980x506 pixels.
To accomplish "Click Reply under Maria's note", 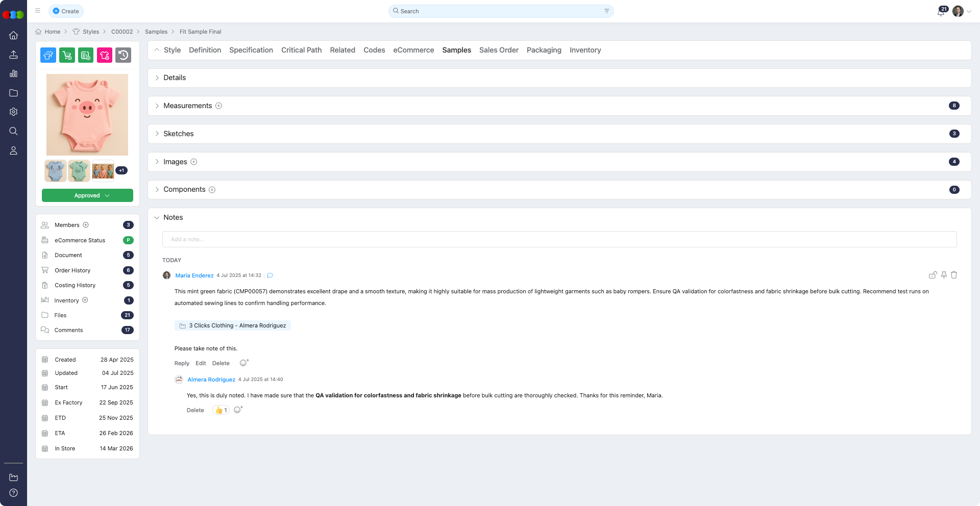I will [x=182, y=363].
